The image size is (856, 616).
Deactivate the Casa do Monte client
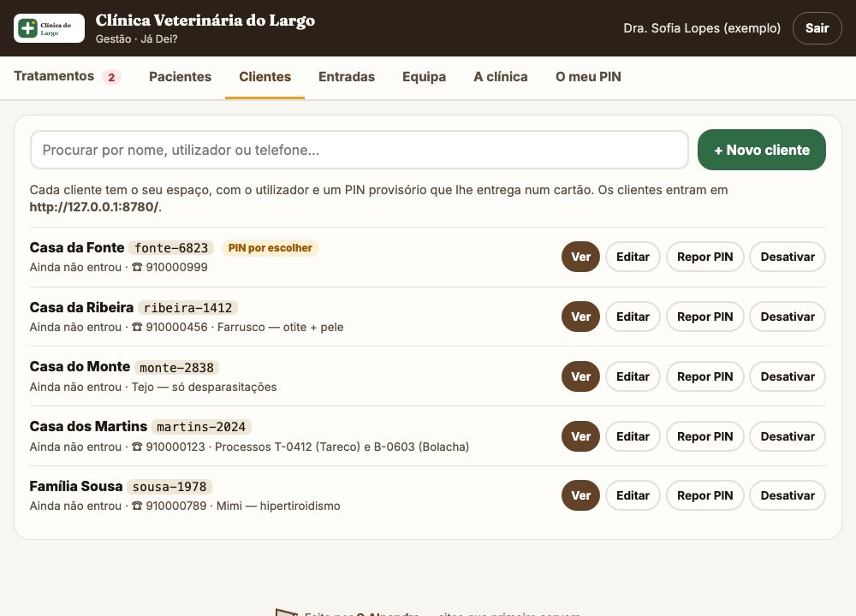pyautogui.click(x=788, y=376)
